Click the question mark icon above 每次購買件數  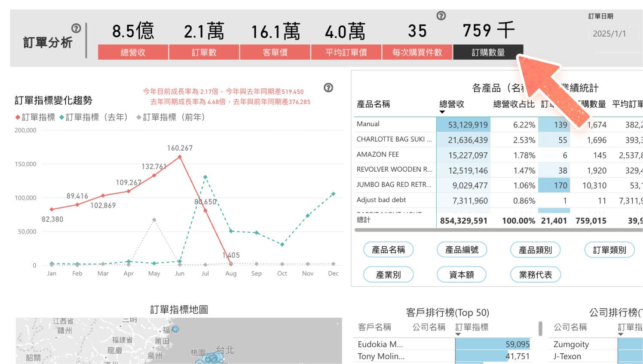click(x=441, y=16)
